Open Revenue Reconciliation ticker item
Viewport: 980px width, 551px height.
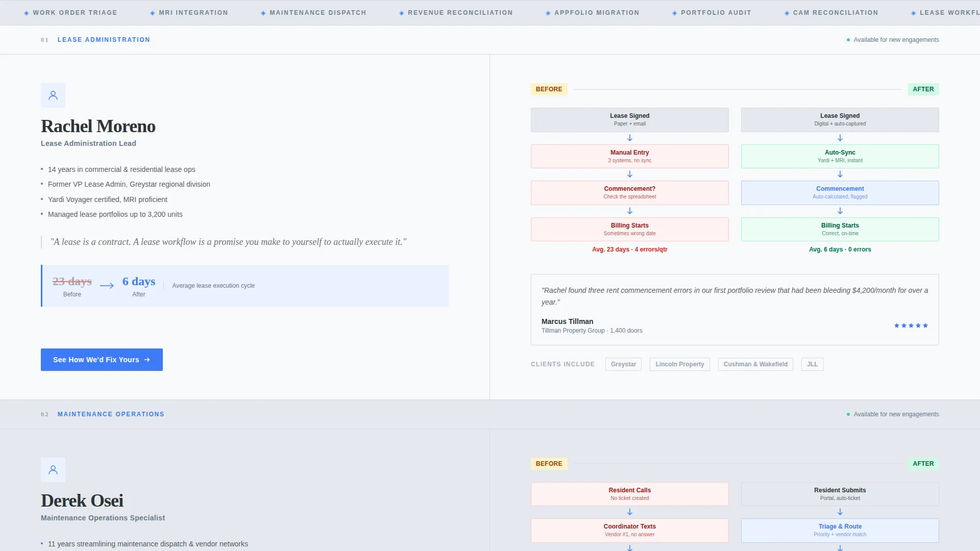pyautogui.click(x=456, y=13)
